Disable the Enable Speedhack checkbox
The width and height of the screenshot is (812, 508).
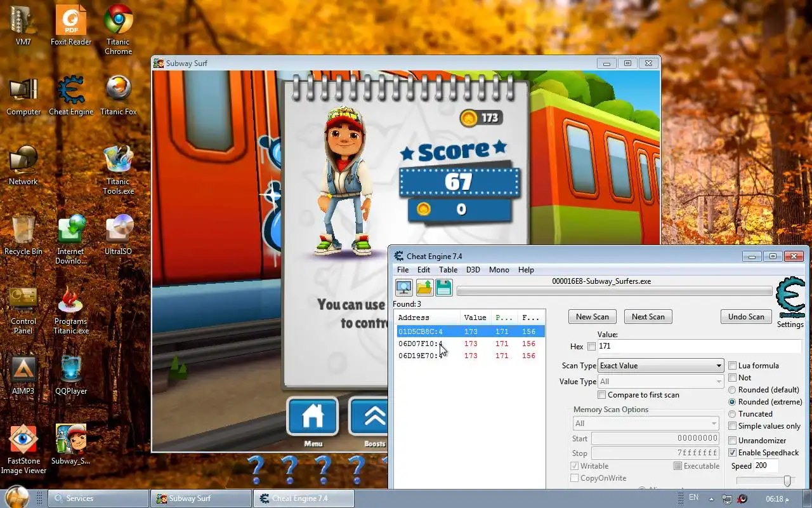tap(733, 453)
